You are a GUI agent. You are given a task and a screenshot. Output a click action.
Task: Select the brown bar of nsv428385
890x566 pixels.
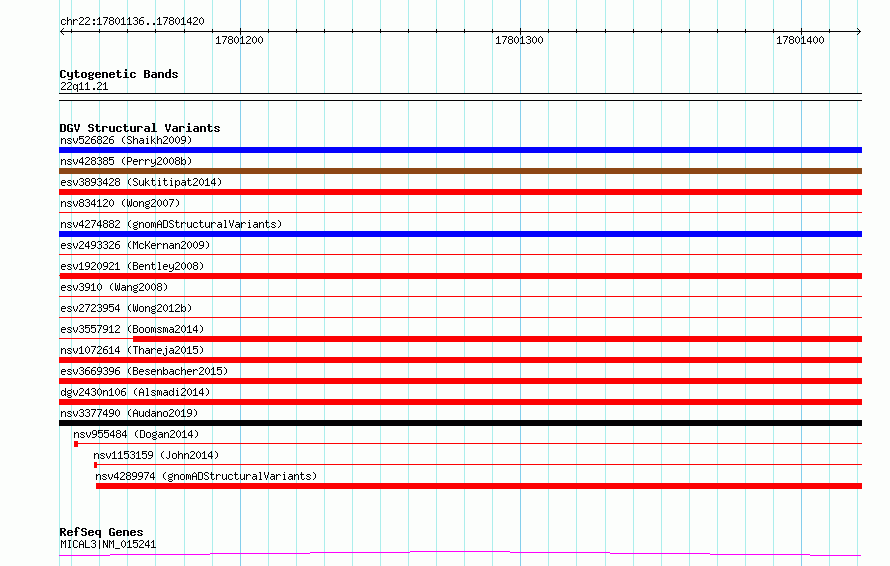pyautogui.click(x=460, y=171)
